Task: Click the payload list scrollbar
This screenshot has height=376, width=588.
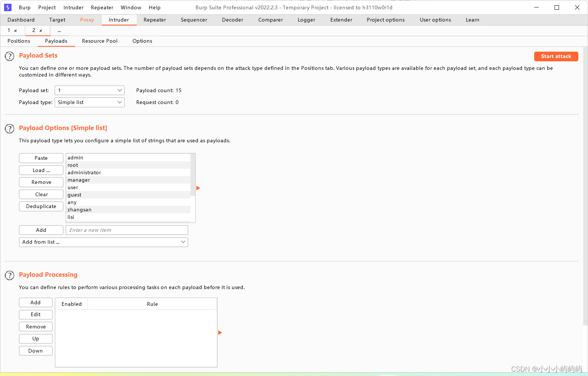Action: [x=193, y=175]
